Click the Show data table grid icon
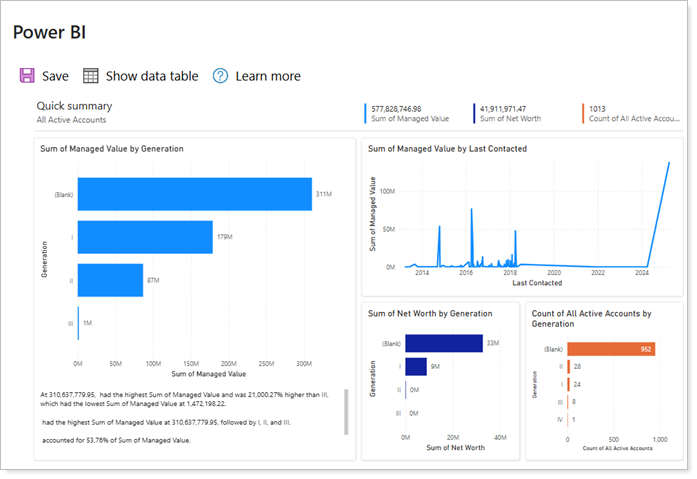 pyautogui.click(x=91, y=76)
